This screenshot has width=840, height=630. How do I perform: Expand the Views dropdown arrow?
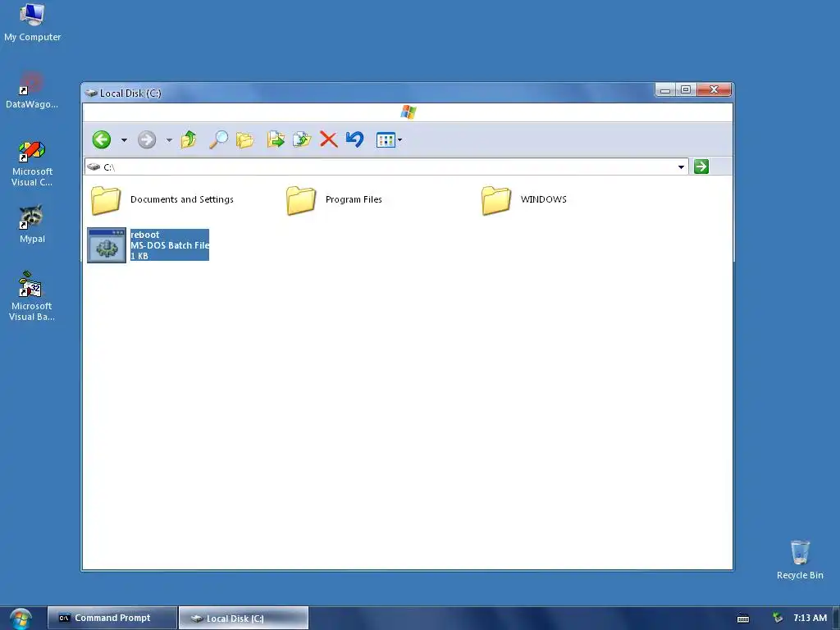tap(399, 140)
